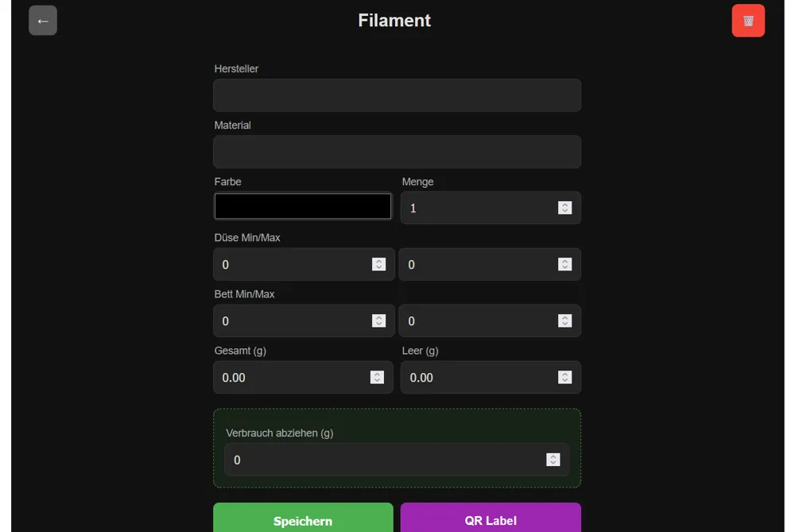Increase the Düse Max value with its stepper
The height and width of the screenshot is (532, 795).
coord(565,261)
